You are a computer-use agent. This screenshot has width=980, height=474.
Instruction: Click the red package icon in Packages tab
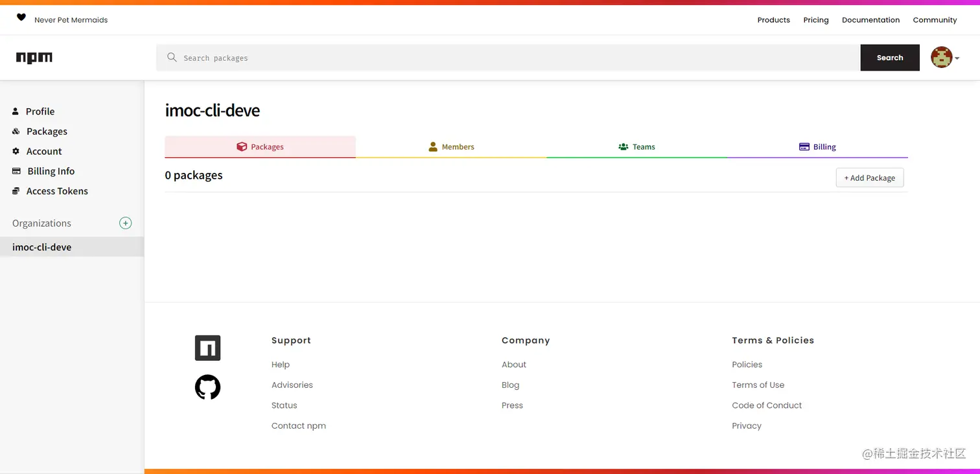(x=242, y=147)
